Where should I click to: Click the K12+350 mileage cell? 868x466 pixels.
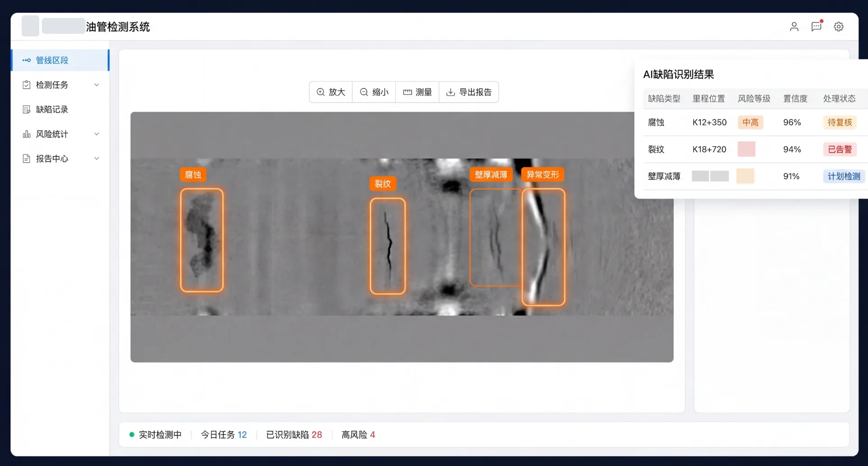point(709,122)
